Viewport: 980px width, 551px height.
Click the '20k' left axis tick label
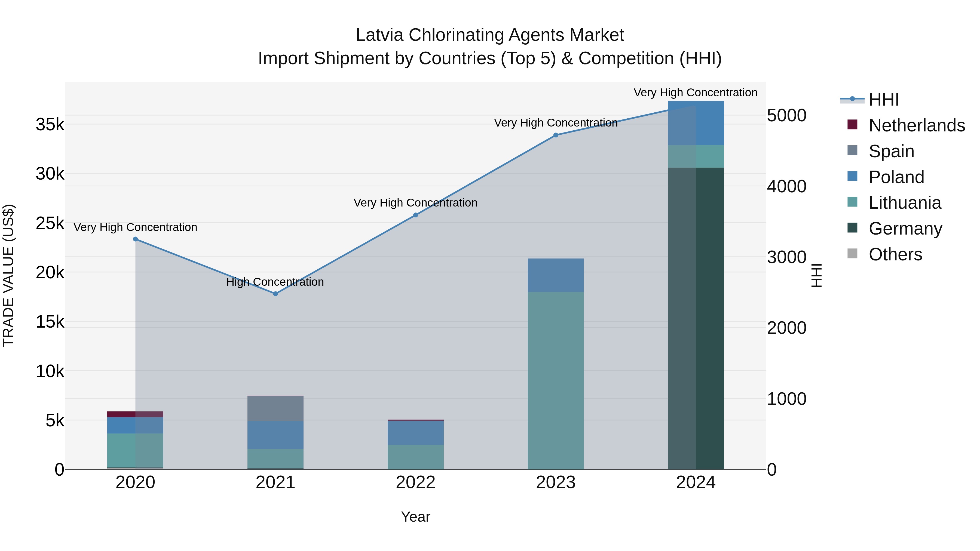click(50, 272)
